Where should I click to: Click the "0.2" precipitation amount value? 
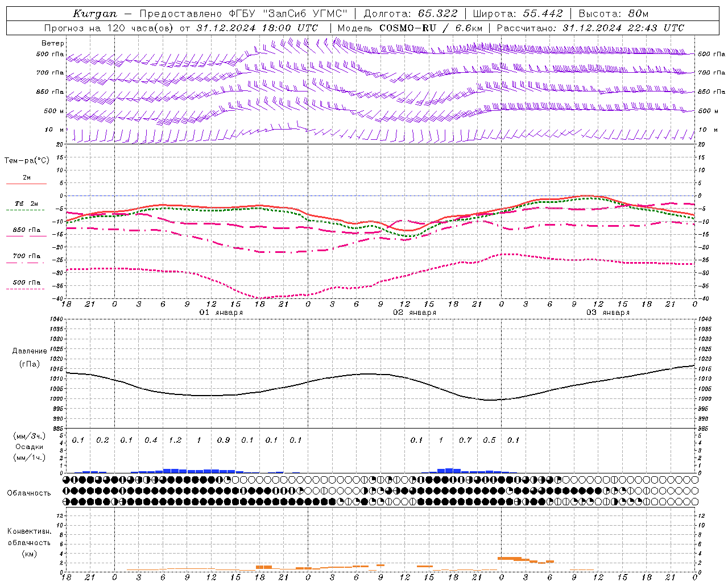pyautogui.click(x=102, y=440)
